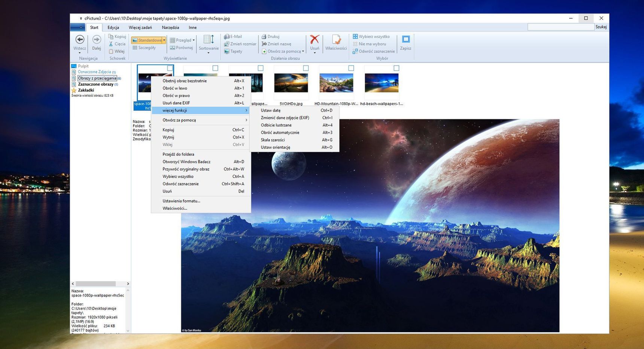The width and height of the screenshot is (644, 349).
Task: Click the Porównaj compare icon
Action: click(x=172, y=48)
